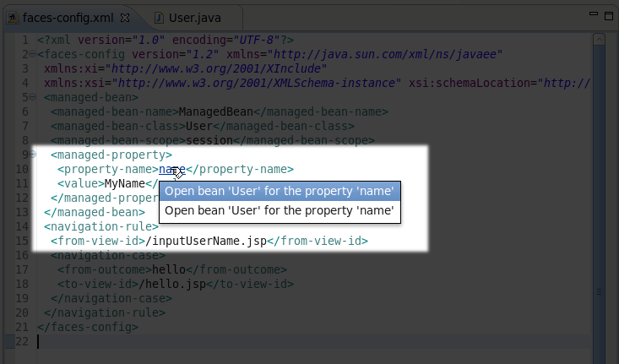Click the Java file icon on User.java tab
This screenshot has width=619, height=364.
pyautogui.click(x=159, y=19)
